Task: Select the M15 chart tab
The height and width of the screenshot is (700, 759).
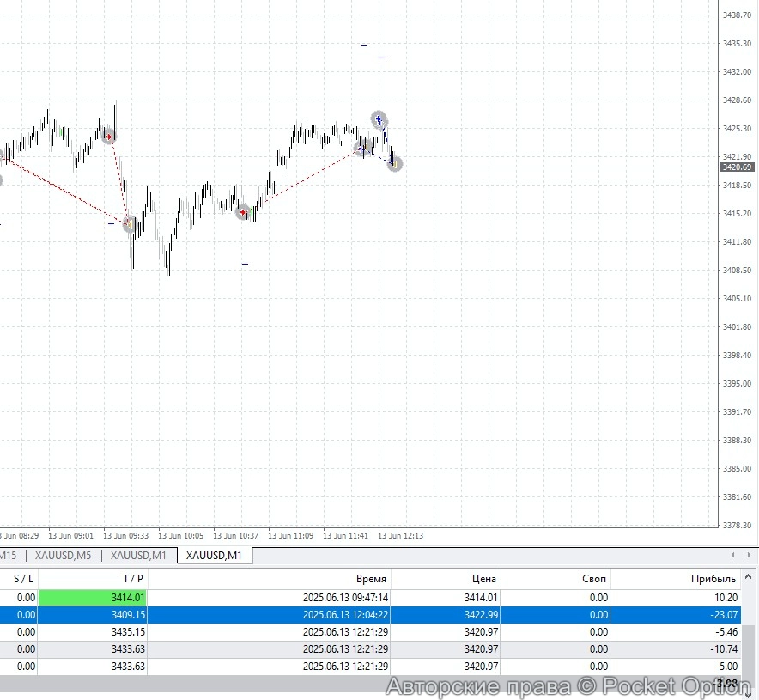Action: click(x=10, y=555)
